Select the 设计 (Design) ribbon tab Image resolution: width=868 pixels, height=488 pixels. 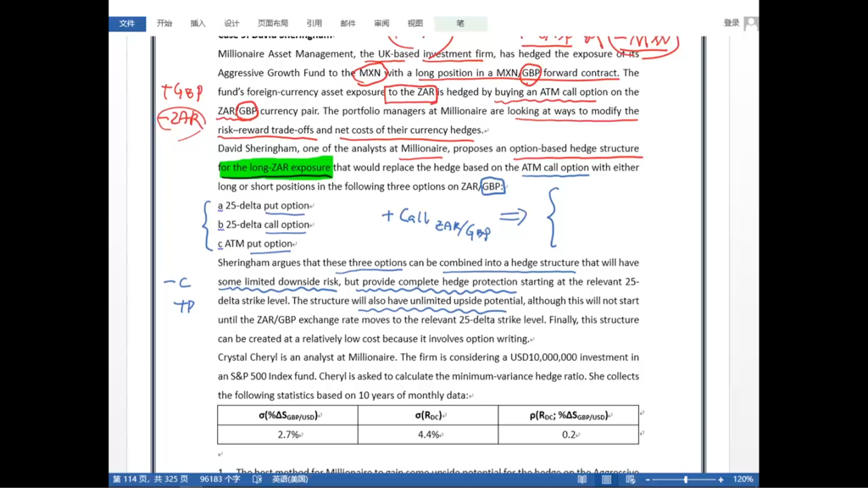(x=231, y=24)
